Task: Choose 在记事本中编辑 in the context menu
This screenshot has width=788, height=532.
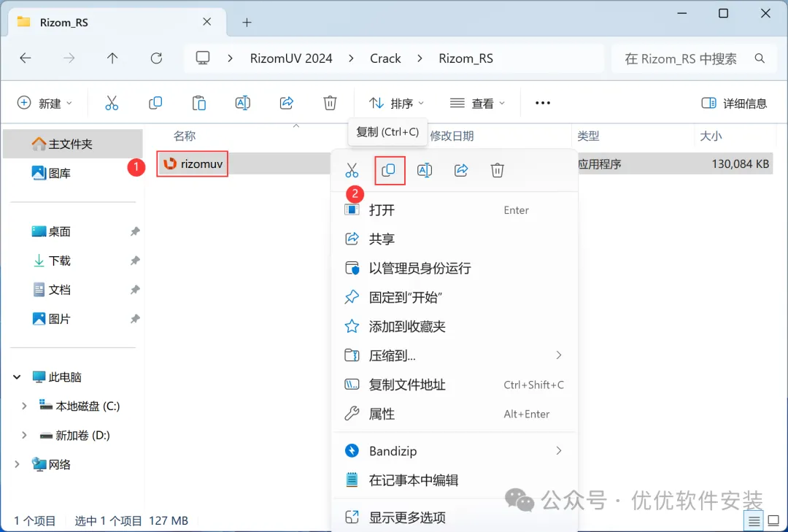Action: tap(455, 480)
